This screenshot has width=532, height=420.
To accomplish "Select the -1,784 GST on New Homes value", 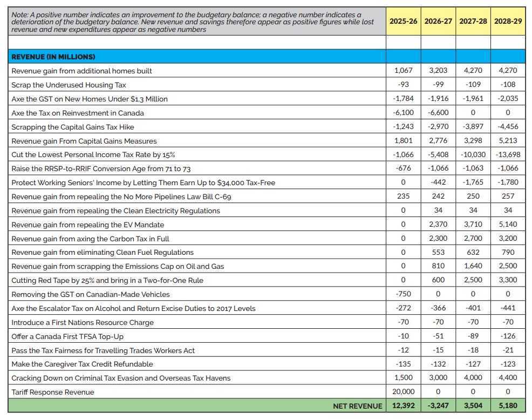I will [x=403, y=98].
